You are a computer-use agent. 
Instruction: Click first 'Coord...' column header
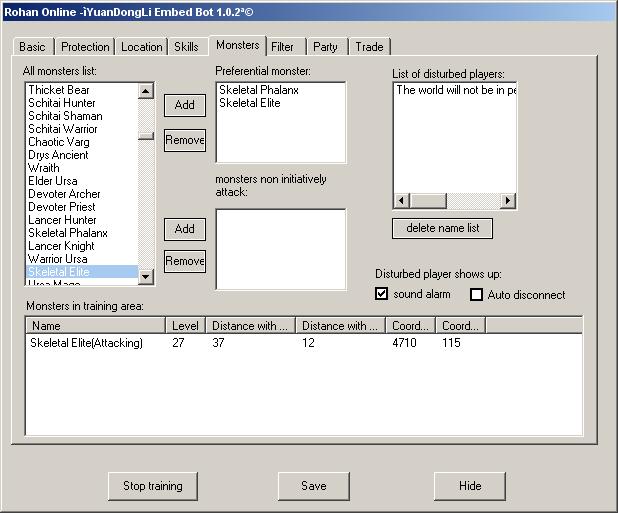click(x=410, y=326)
